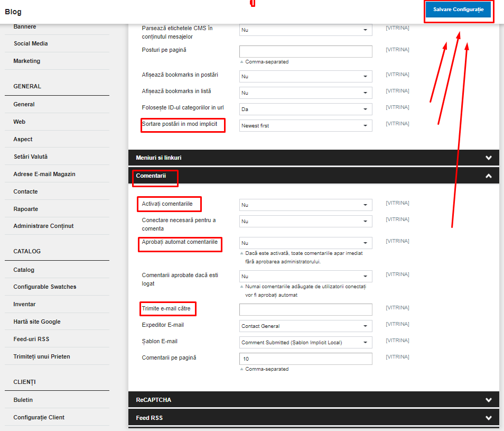Image resolution: width=504 pixels, height=431 pixels.
Task: Expand the ReCAPTCHA section
Action: click(x=314, y=400)
